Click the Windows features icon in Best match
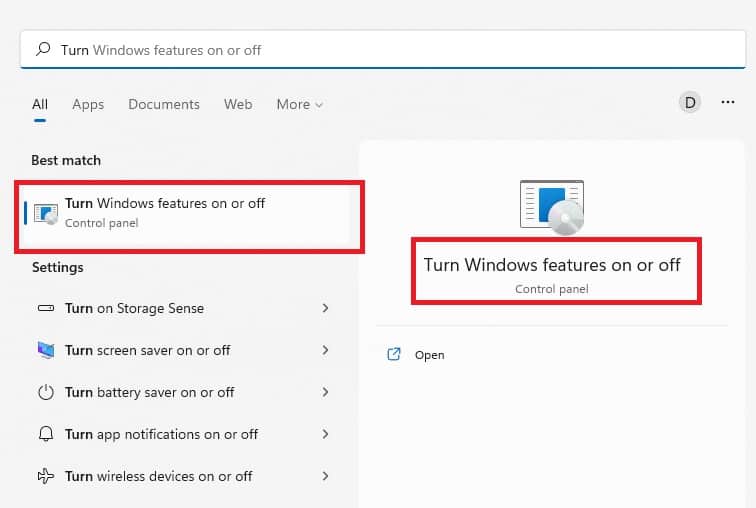The width and height of the screenshot is (756, 508). click(x=46, y=213)
